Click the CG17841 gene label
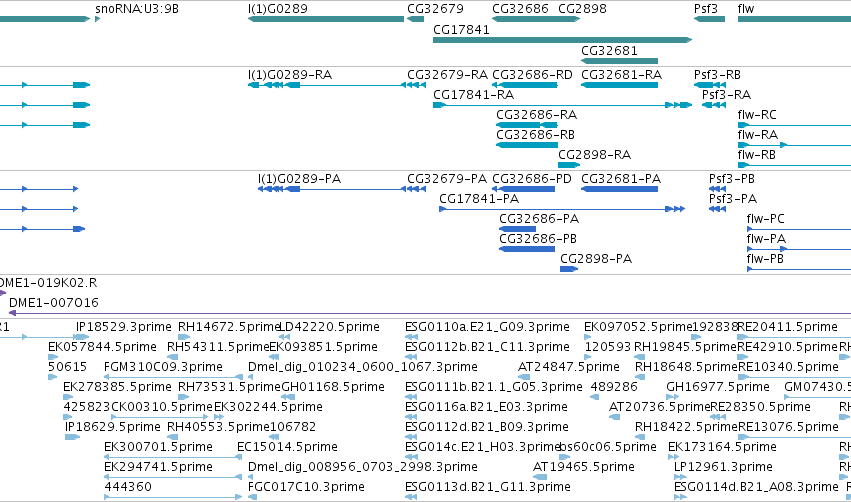 [x=461, y=30]
